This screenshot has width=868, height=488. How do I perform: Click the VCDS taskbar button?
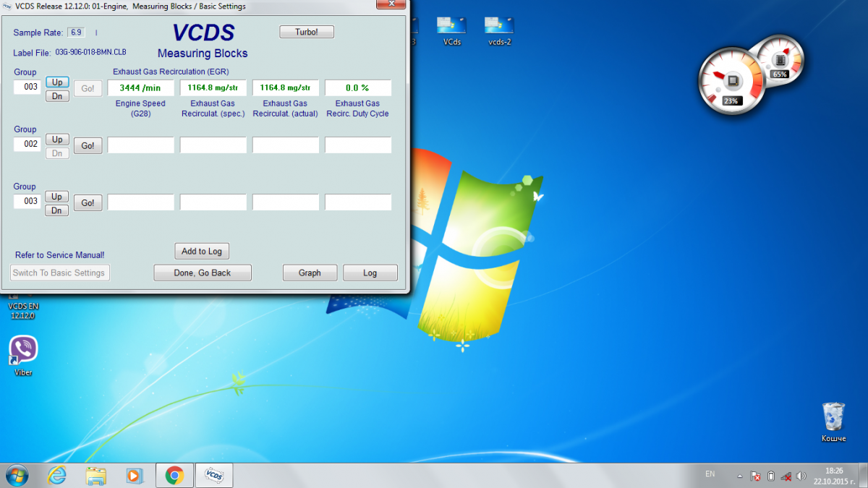click(x=214, y=475)
